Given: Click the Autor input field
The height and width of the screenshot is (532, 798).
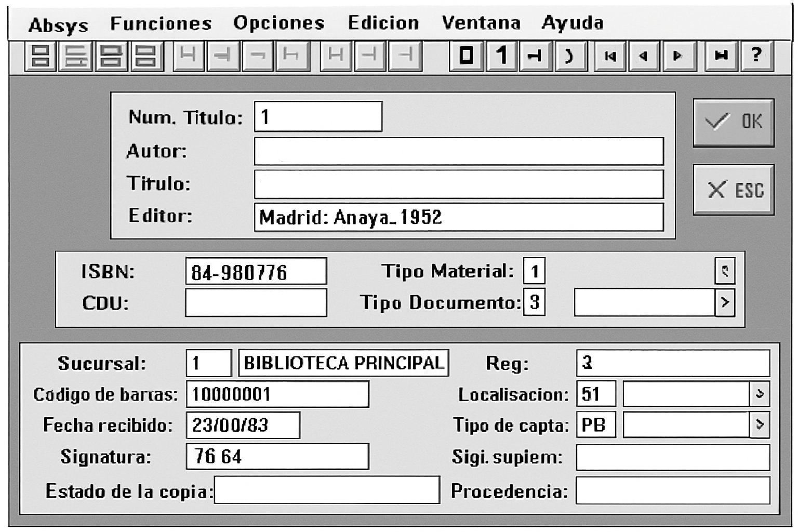Looking at the screenshot, I should (x=459, y=151).
